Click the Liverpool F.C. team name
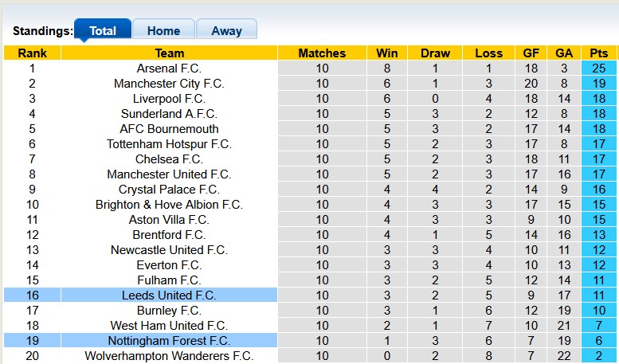The width and height of the screenshot is (619, 364). pos(169,99)
